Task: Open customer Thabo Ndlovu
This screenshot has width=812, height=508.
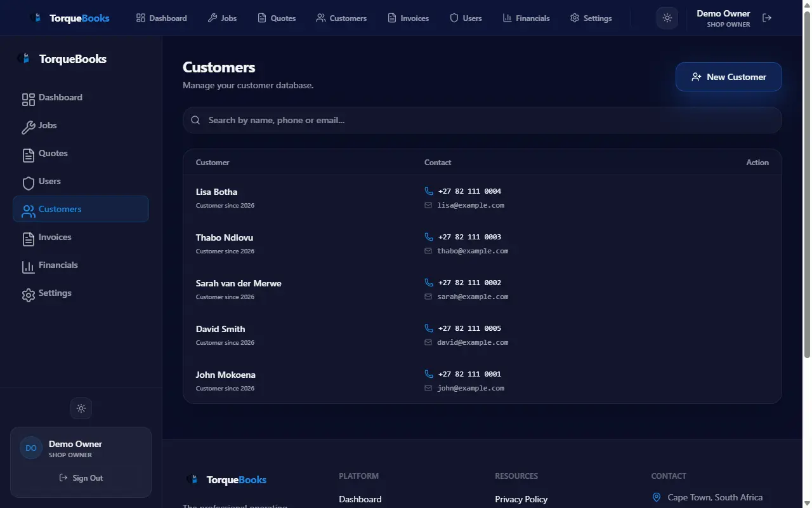Action: 225,237
